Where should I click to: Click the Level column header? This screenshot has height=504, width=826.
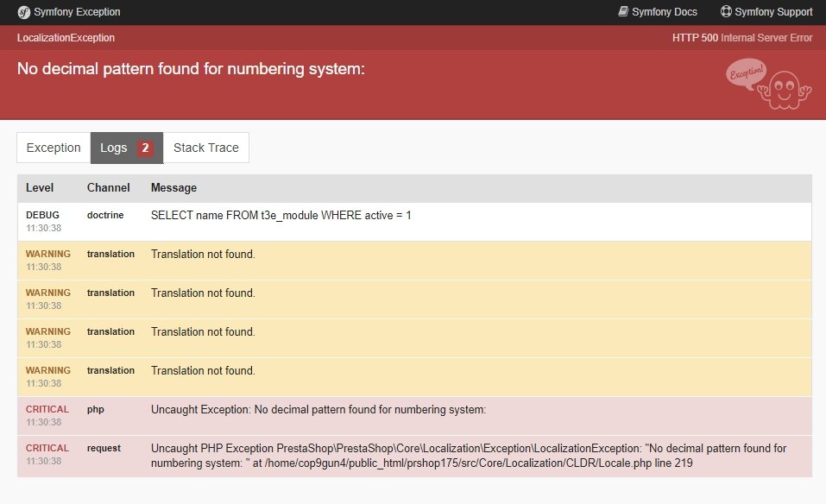40,187
